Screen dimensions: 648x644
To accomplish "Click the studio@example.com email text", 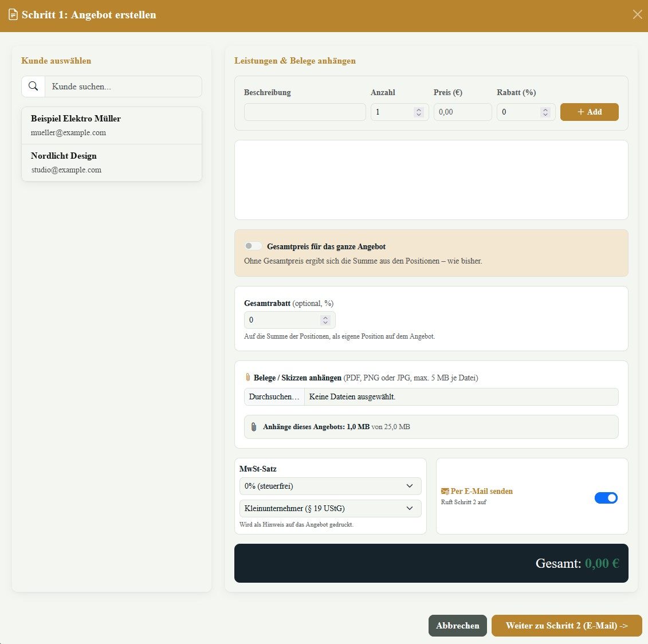I will pos(66,170).
